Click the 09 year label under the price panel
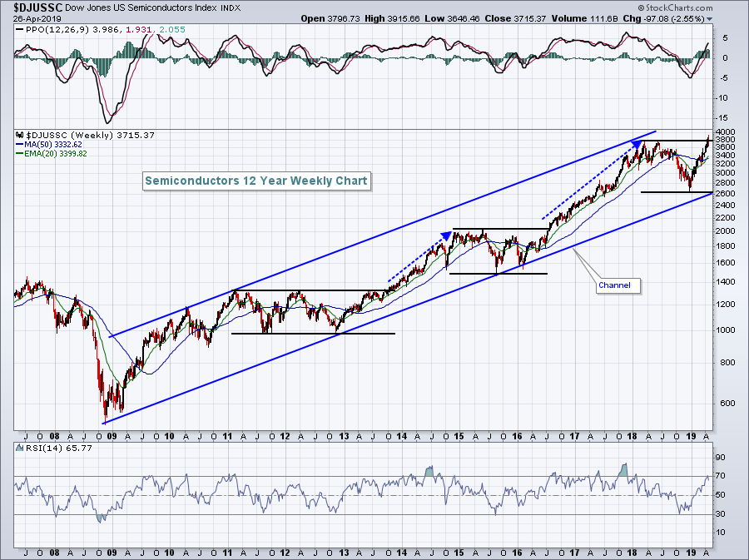This screenshot has width=749, height=560. pyautogui.click(x=112, y=436)
